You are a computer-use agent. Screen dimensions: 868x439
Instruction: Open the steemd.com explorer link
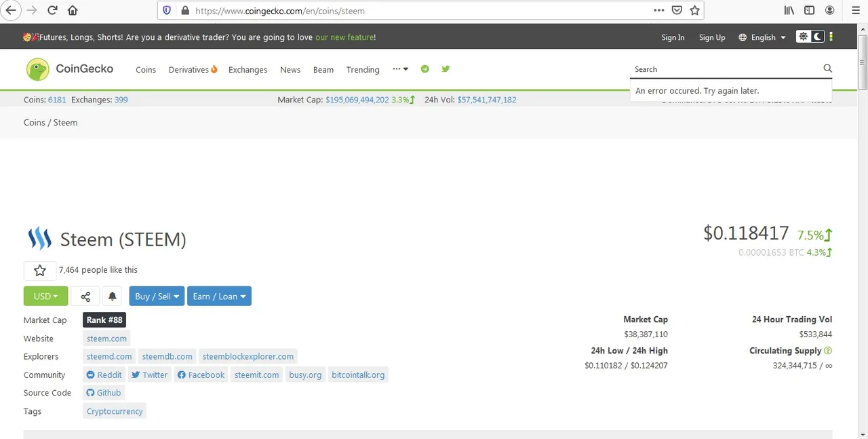point(109,357)
